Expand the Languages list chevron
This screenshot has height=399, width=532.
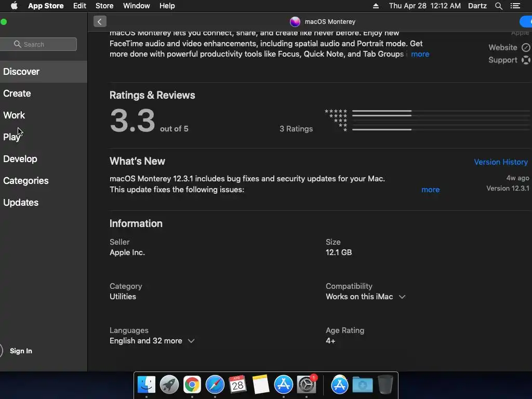pyautogui.click(x=191, y=341)
